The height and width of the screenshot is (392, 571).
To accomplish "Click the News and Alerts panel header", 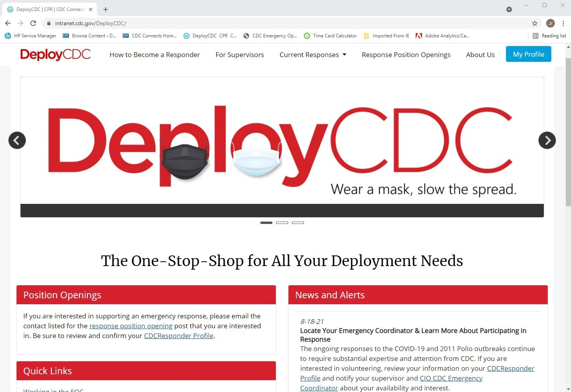I will (x=418, y=295).
